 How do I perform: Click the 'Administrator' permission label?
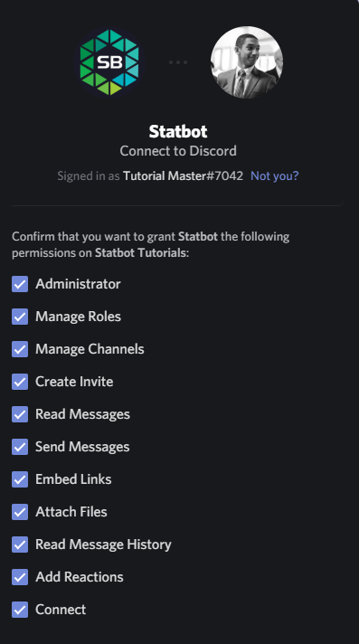tap(78, 284)
